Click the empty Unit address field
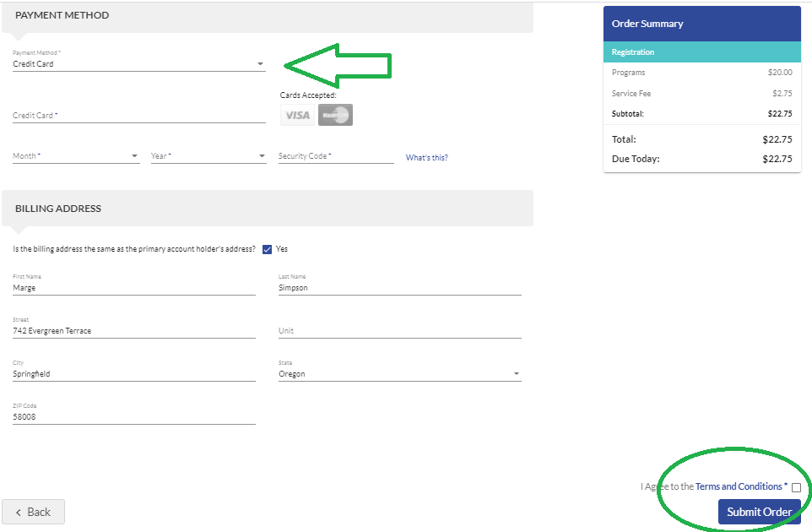 [x=400, y=331]
